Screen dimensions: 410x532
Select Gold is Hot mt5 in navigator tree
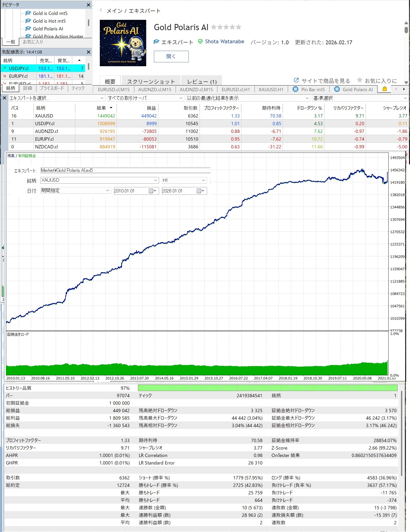[x=49, y=21]
